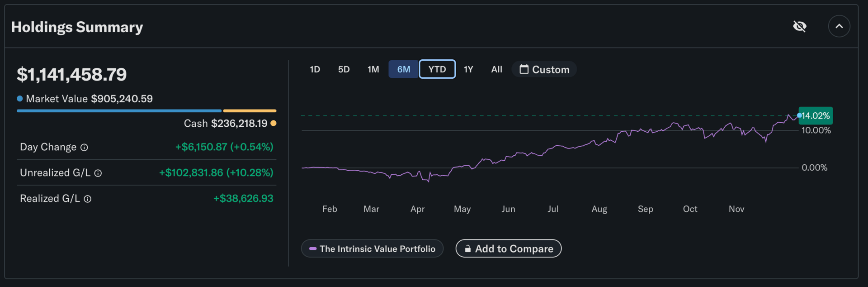
Task: Toggle The Intrinsic Value Portfolio legend chip
Action: coord(372,249)
